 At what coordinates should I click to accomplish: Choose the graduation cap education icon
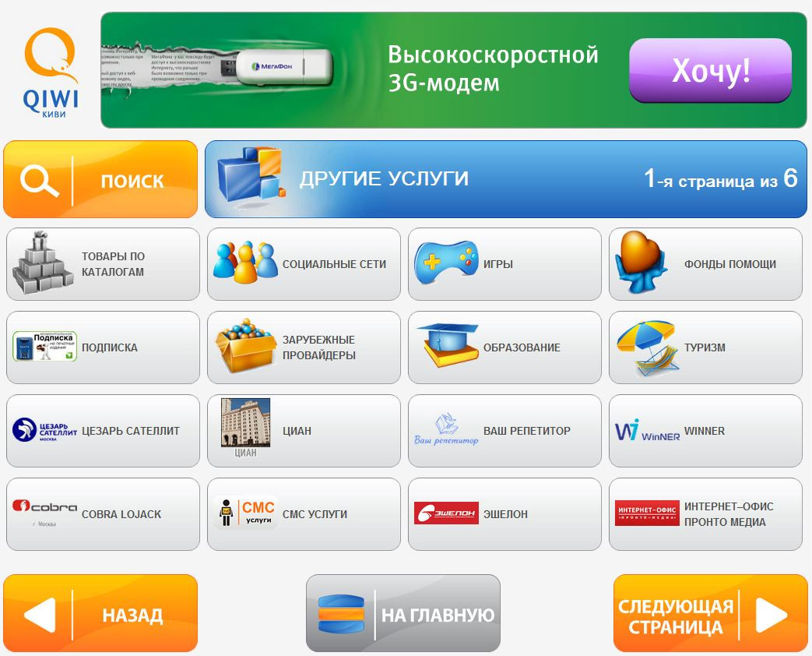448,345
